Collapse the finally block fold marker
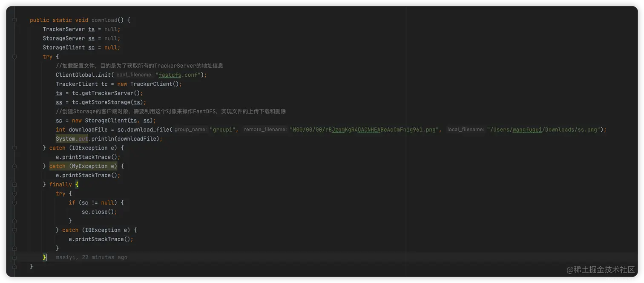The height and width of the screenshot is (283, 644). click(14, 185)
